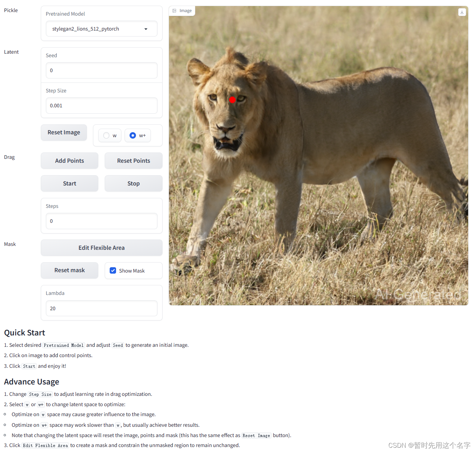Toggle the Show Mask checkbox
This screenshot has width=476, height=452.
pyautogui.click(x=113, y=270)
